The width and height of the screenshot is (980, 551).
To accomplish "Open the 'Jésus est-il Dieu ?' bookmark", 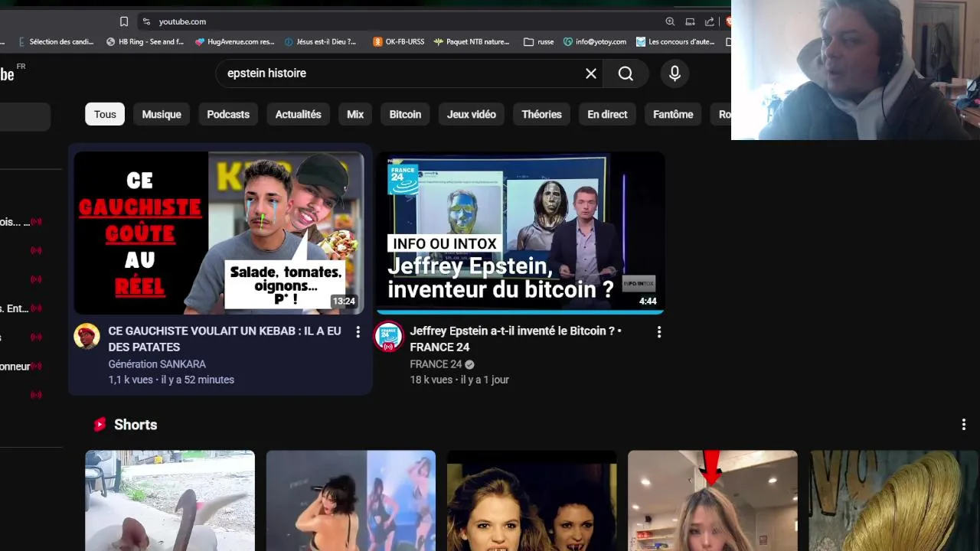I will pyautogui.click(x=320, y=42).
